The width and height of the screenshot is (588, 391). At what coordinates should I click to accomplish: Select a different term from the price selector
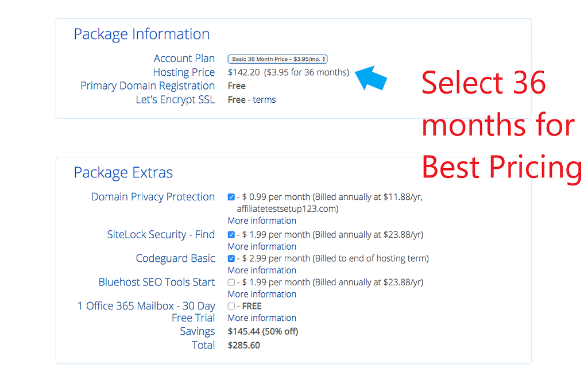pos(277,59)
